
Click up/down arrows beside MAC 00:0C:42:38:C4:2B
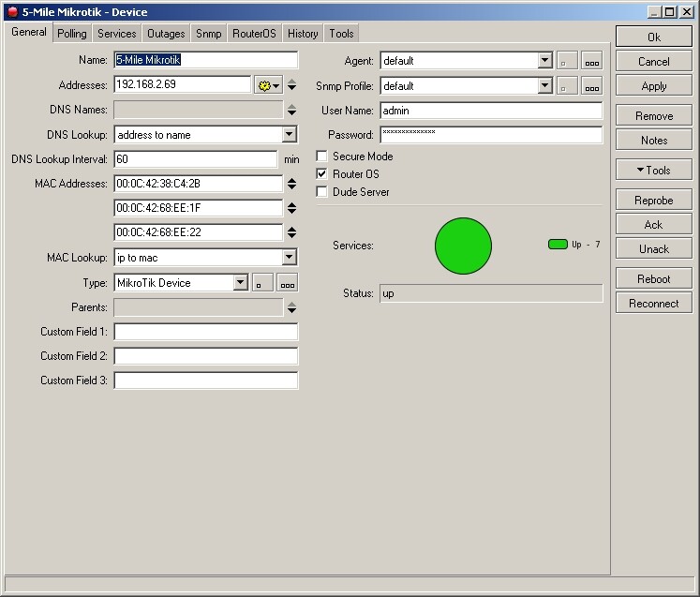pos(291,184)
